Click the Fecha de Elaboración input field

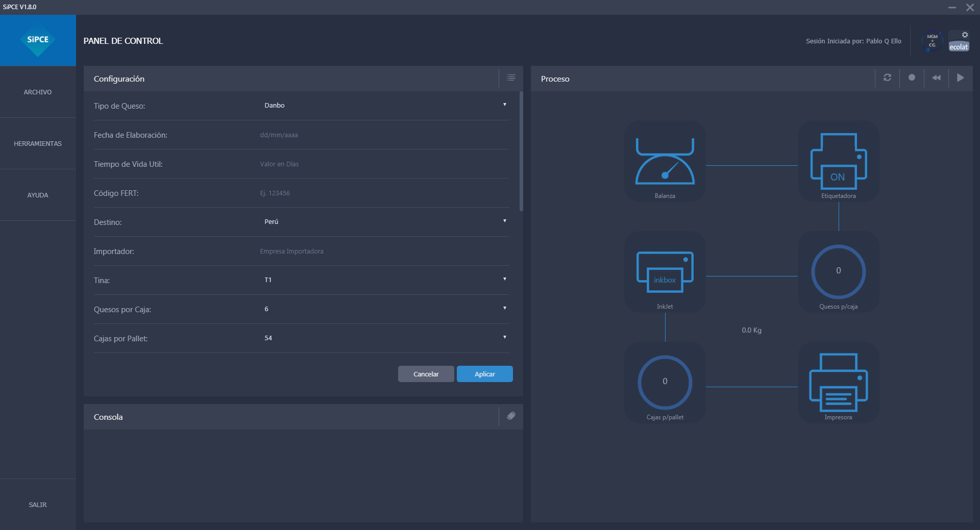coord(383,135)
